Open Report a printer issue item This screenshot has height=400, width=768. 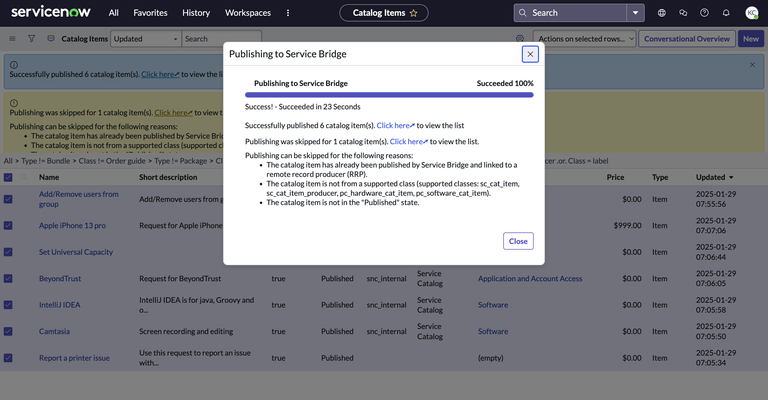pos(74,358)
